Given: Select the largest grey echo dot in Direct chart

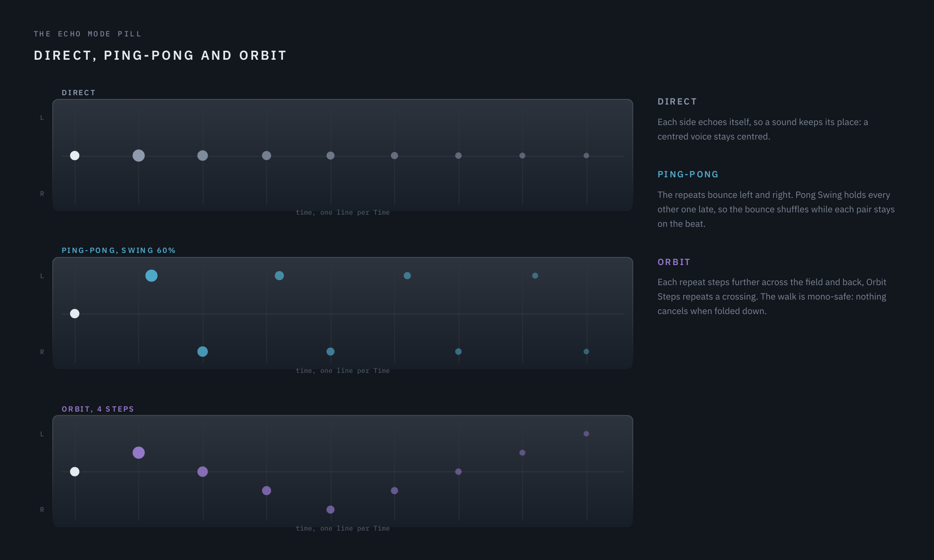Looking at the screenshot, I should coord(139,155).
